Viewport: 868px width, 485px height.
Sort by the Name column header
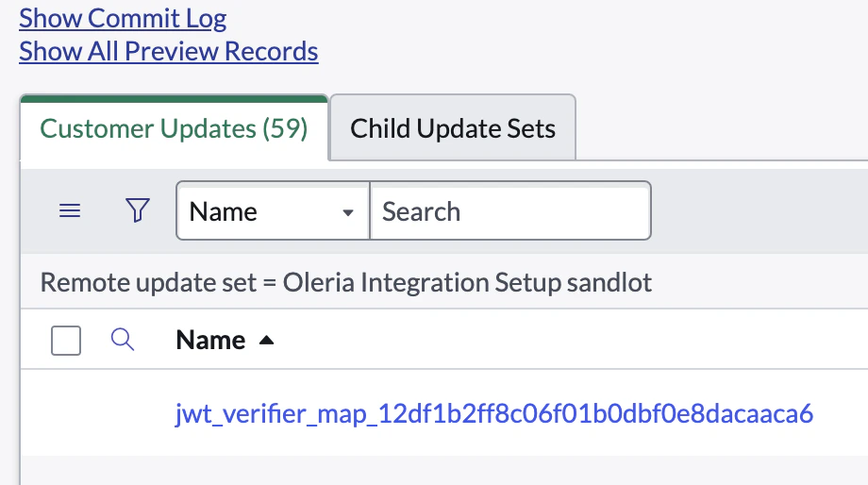point(210,341)
